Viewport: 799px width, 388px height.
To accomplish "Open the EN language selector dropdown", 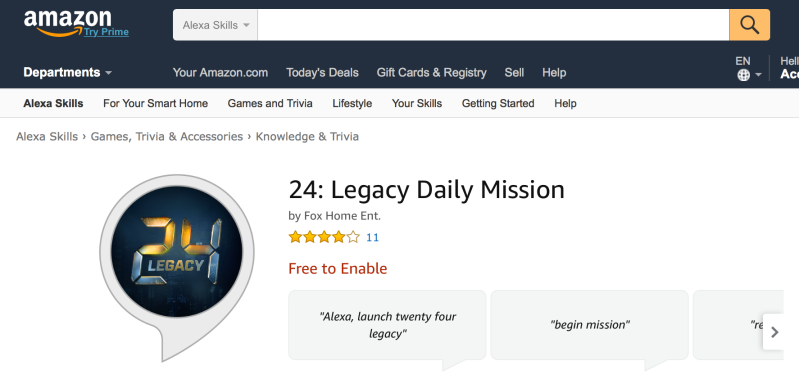I will coord(749,68).
